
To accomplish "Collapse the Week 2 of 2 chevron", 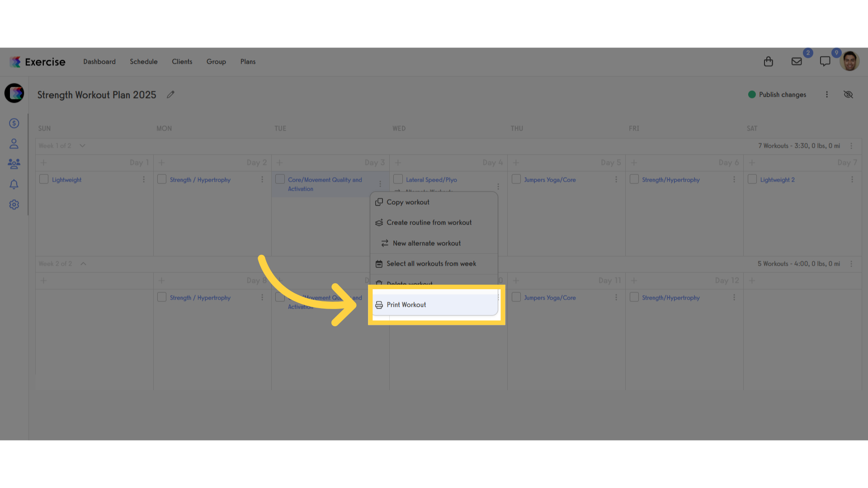I will 83,264.
